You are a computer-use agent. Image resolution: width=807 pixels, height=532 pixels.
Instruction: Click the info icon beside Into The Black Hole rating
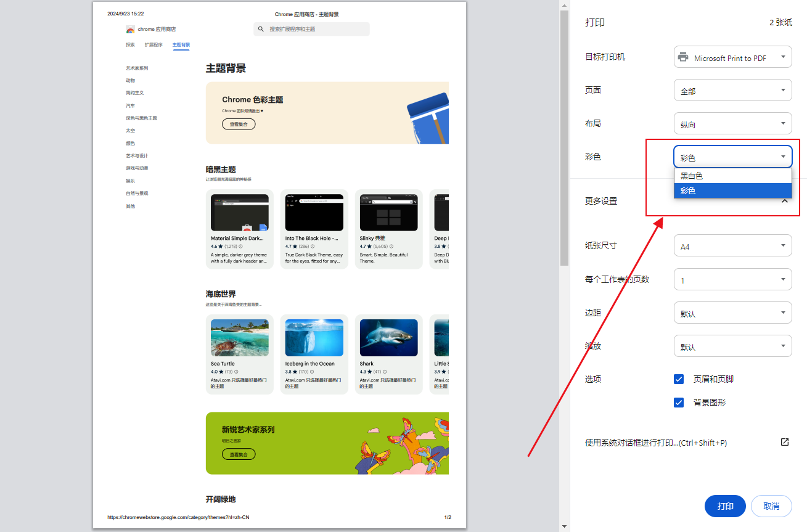[313, 246]
